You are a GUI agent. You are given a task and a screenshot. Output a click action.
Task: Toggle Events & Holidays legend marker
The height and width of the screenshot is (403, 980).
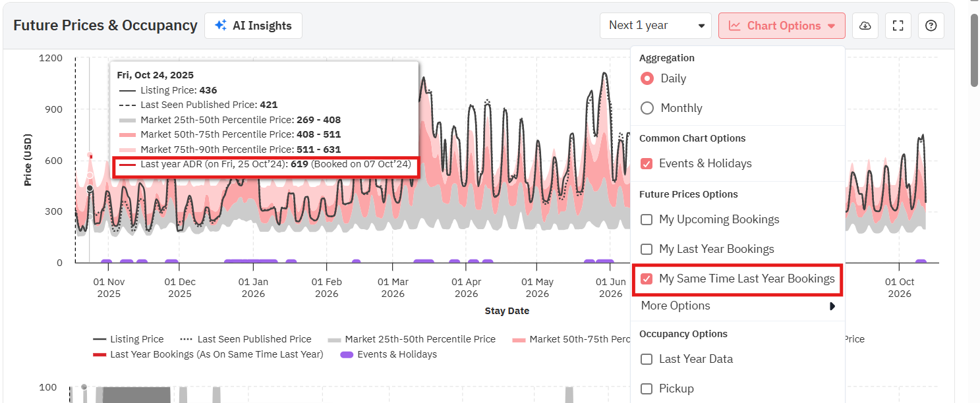click(347, 354)
